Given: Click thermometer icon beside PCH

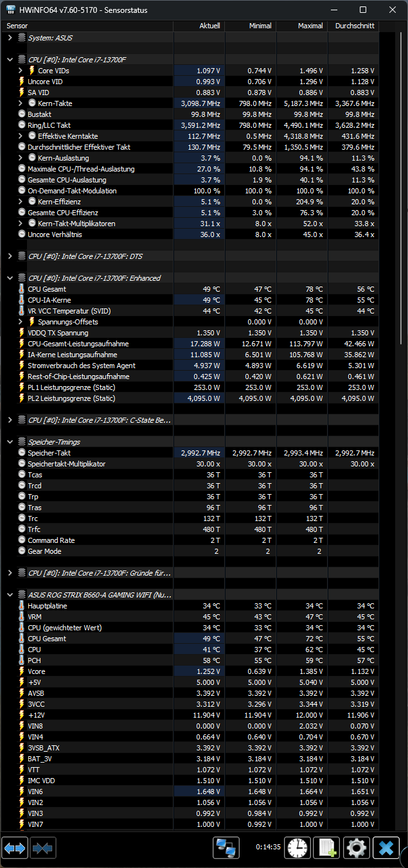Looking at the screenshot, I should pos(22,660).
